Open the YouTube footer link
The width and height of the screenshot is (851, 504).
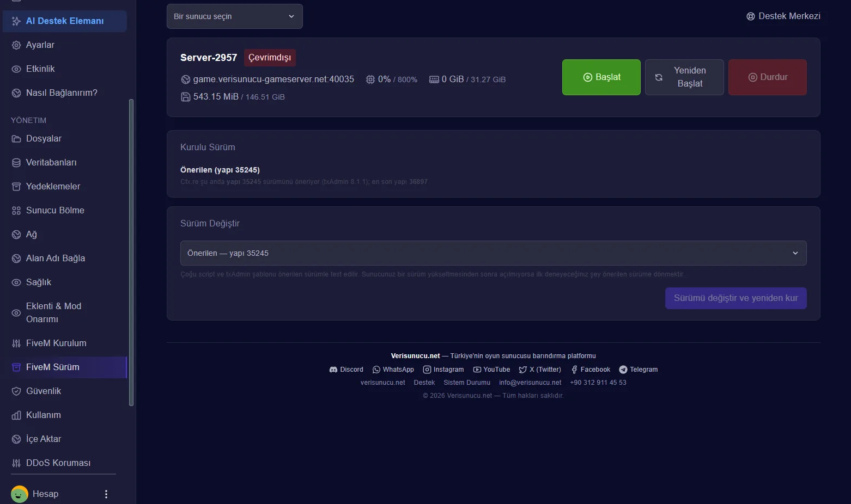click(491, 370)
